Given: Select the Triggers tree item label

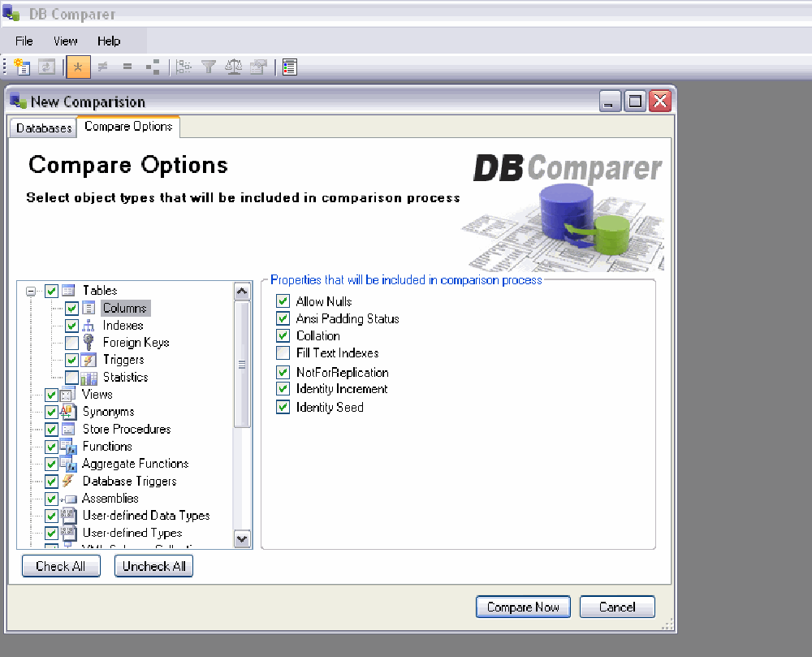Looking at the screenshot, I should [123, 360].
